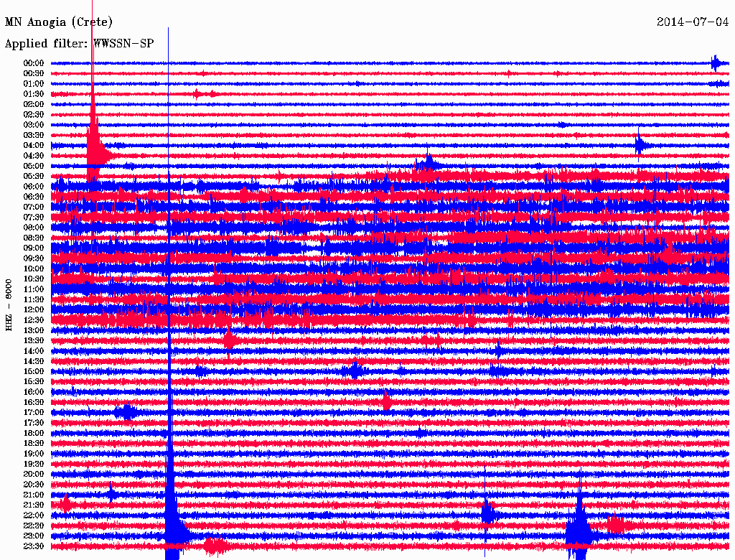Select the 06:00 time label
The image size is (735, 560).
(x=34, y=186)
